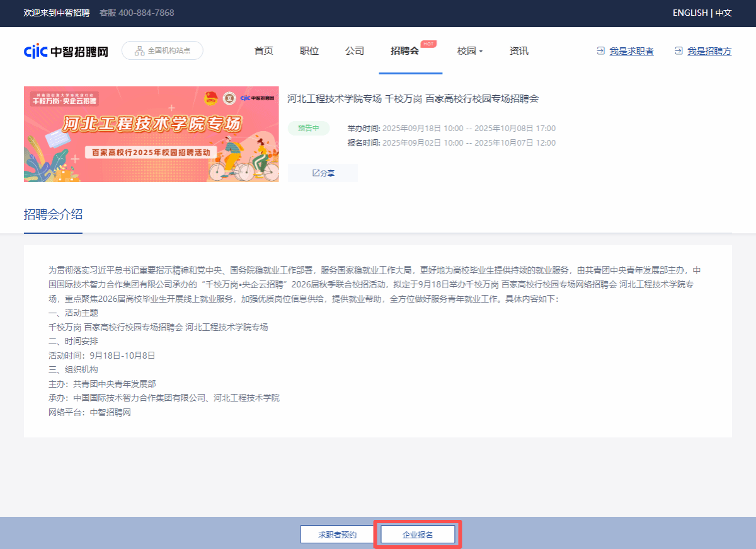Switch language to ENGLISH

(x=690, y=13)
